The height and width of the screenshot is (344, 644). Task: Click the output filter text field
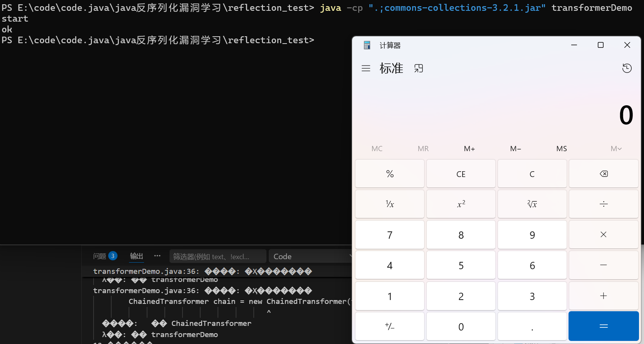[218, 256]
